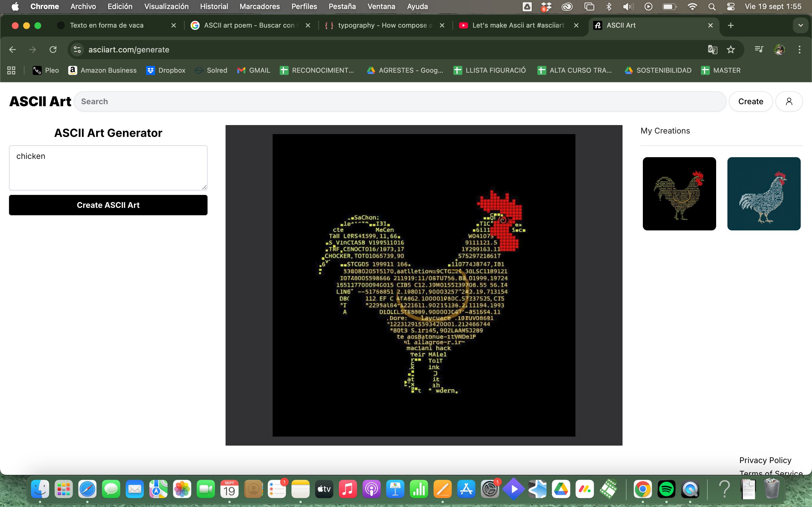Open the bookmarks apps grid icon
Screen dimensions: 812x507
tap(11, 70)
